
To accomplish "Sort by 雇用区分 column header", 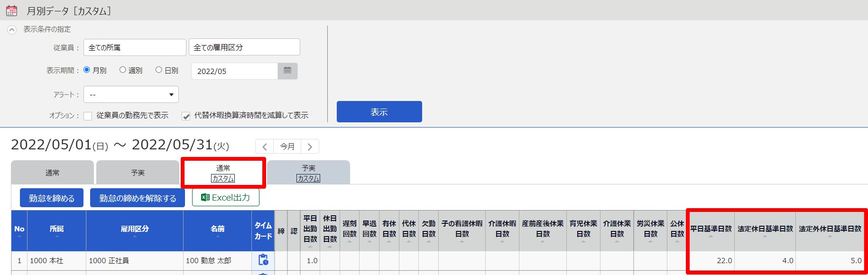I will pyautogui.click(x=135, y=230).
